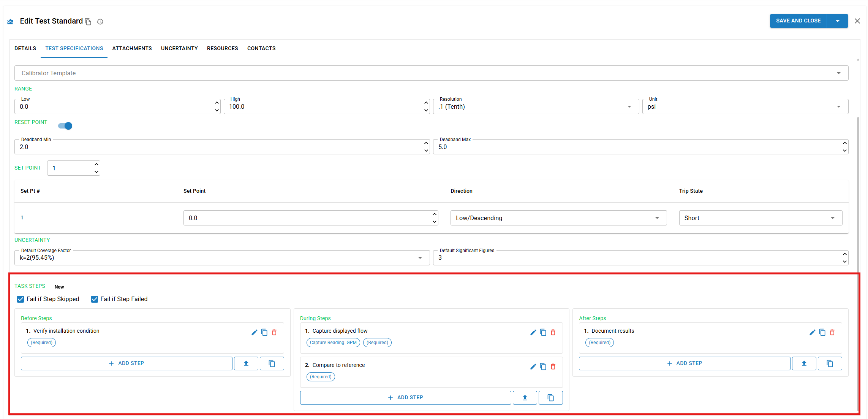Click the Deadband Max input field
This screenshot has width=868, height=419.
pos(640,147)
